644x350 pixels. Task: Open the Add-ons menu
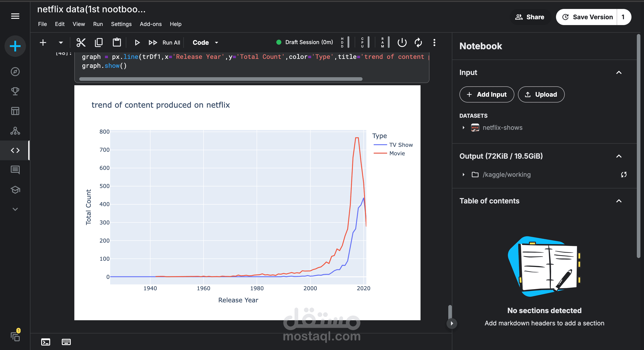pos(151,24)
